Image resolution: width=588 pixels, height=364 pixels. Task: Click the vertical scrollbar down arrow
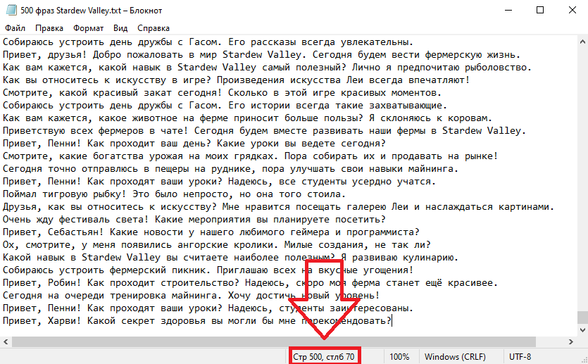pos(582,330)
